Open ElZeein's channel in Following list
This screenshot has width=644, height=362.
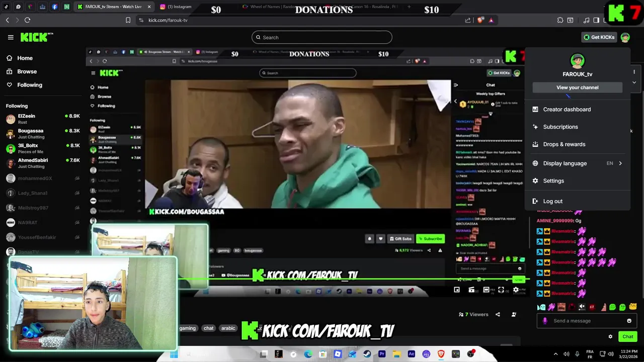[43, 119]
